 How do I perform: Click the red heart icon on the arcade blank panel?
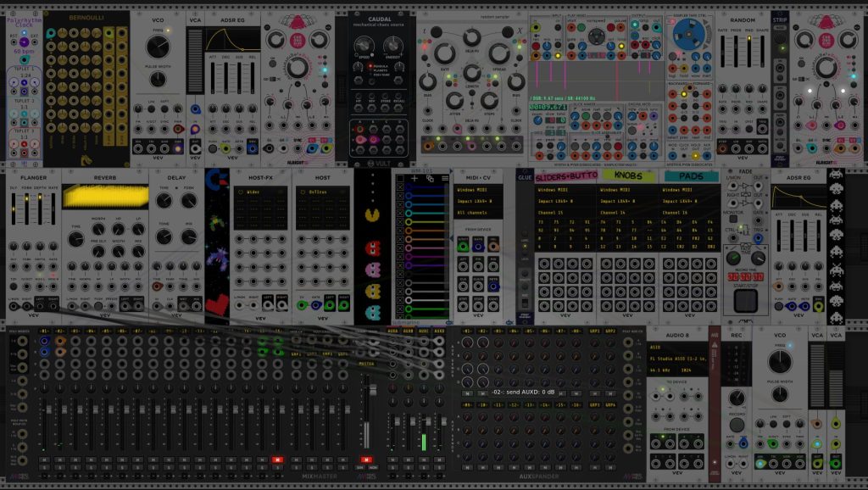(216, 304)
